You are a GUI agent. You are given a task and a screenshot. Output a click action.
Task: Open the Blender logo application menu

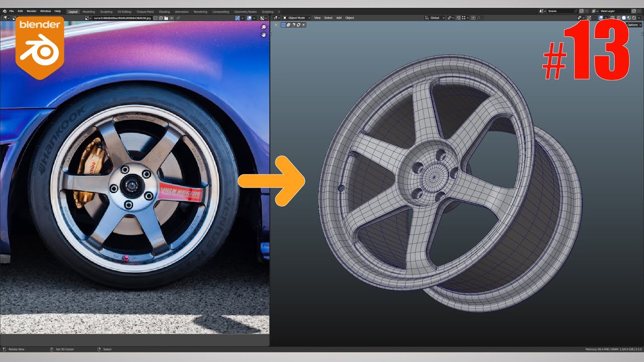click(x=5, y=11)
